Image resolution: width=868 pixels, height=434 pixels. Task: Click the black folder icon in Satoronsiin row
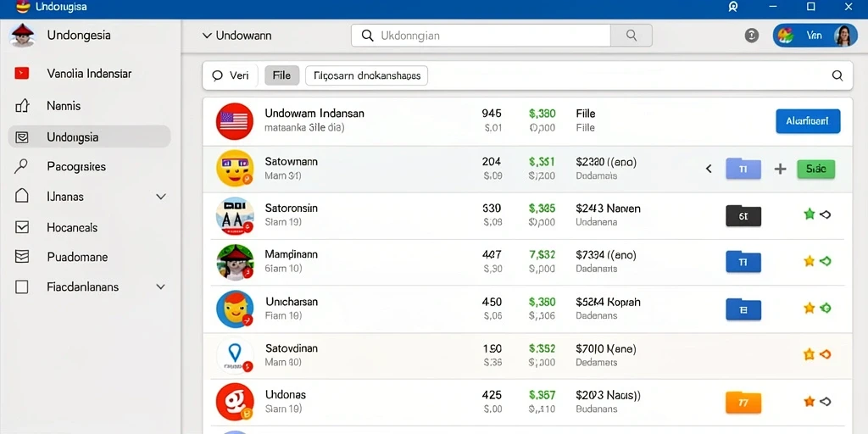[743, 216]
